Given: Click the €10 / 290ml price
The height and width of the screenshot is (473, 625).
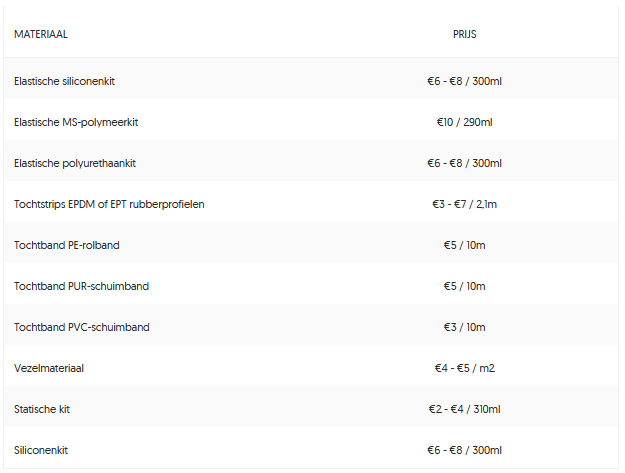Looking at the screenshot, I should (x=464, y=122).
